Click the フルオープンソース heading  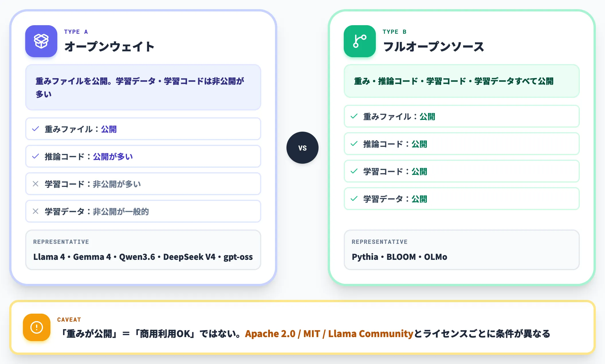tap(434, 47)
